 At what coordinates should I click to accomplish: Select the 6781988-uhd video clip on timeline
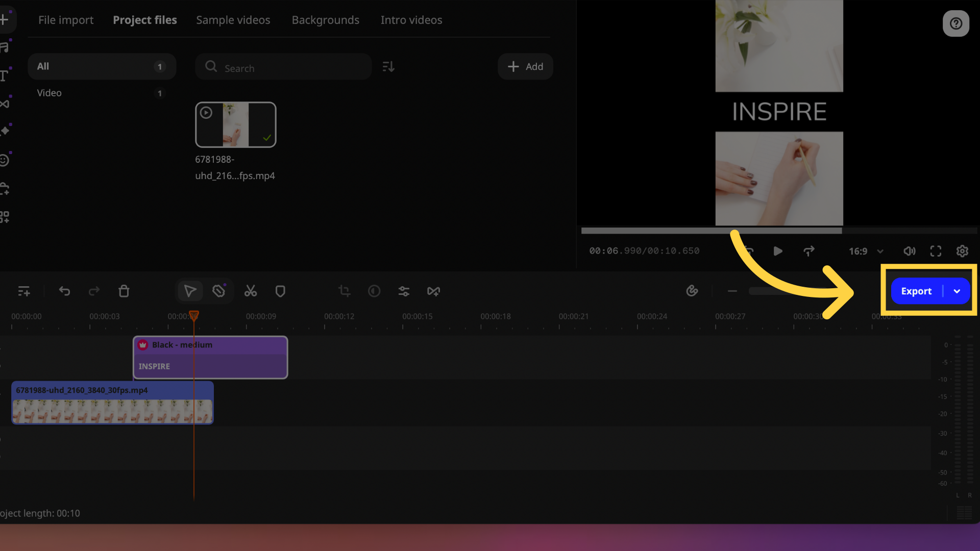(112, 403)
